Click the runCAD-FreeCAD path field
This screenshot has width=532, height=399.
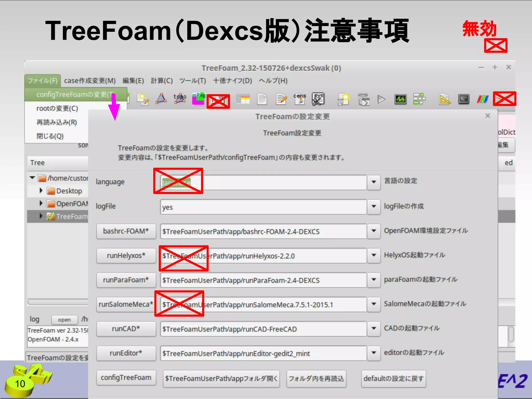tap(263, 329)
